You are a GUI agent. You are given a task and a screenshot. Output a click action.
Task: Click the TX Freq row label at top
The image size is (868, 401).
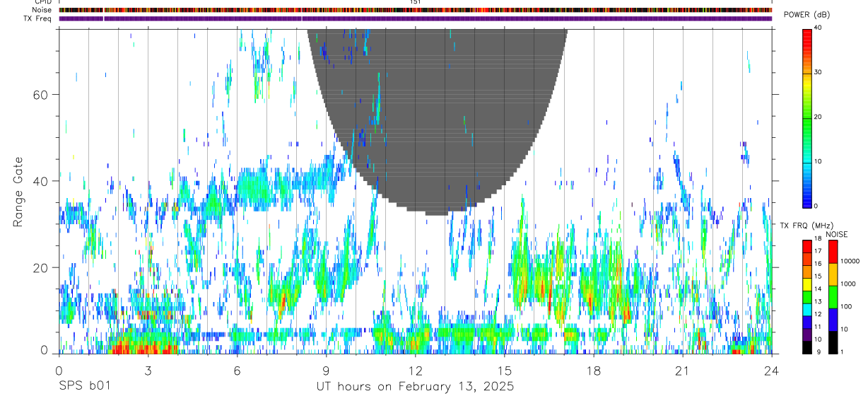tap(38, 18)
